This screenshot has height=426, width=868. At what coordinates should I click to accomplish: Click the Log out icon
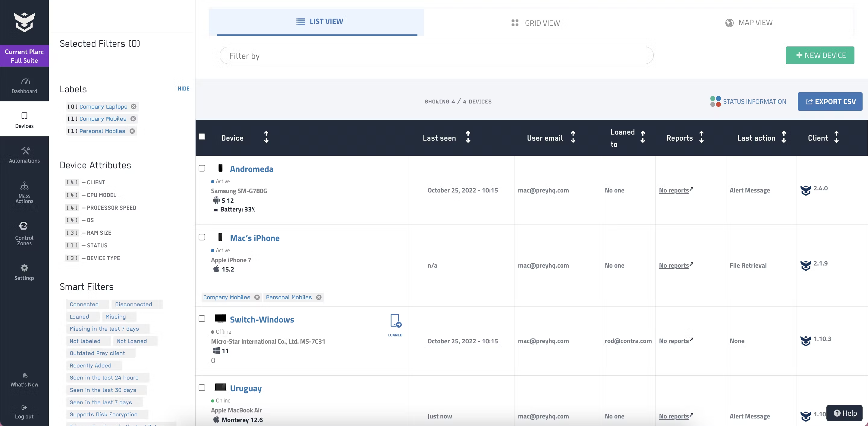click(24, 408)
